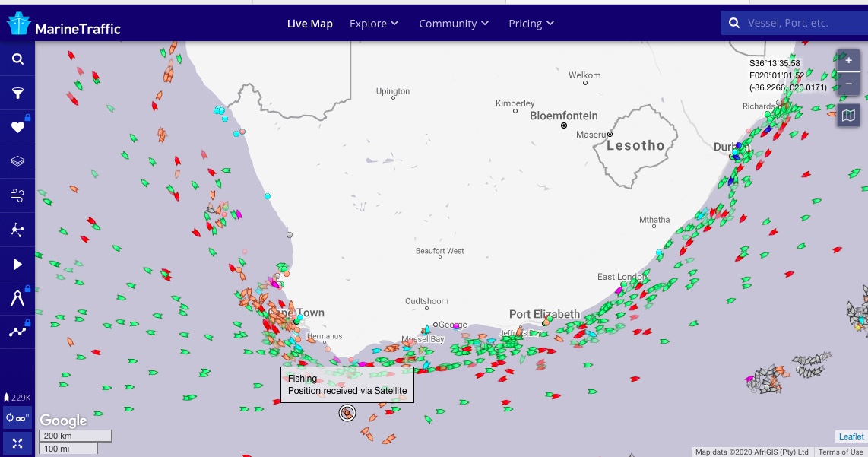Toggle fullscreen mode from the sidebar
868x457 pixels.
17,443
